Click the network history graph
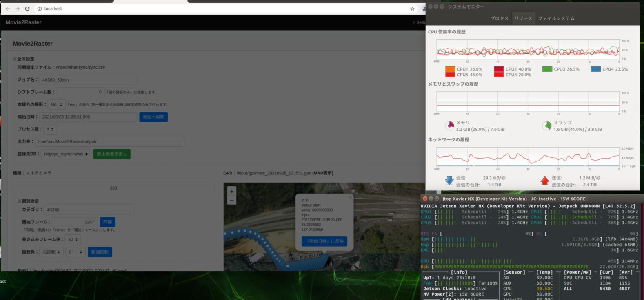 click(528, 157)
